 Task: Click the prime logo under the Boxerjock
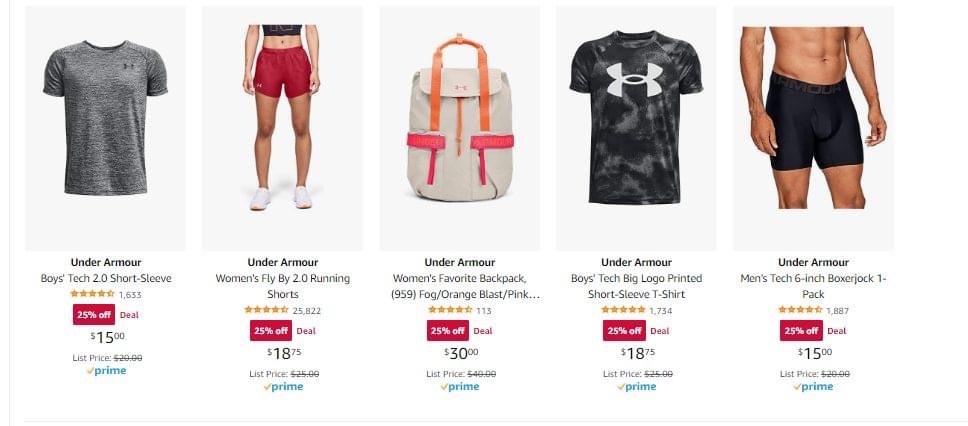pos(813,386)
